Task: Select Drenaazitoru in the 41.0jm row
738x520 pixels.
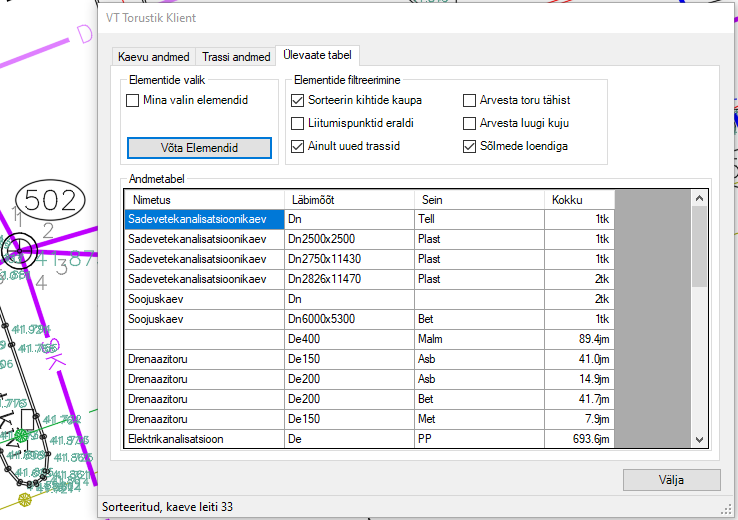Action: click(204, 359)
